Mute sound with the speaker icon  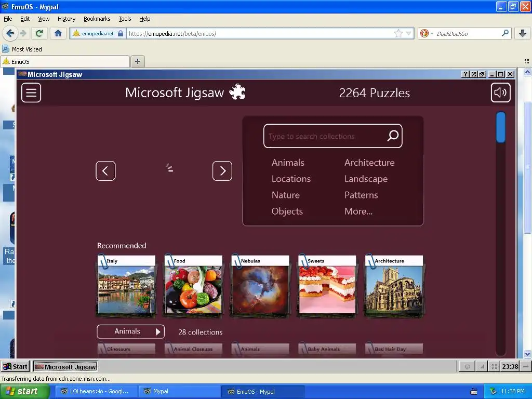[500, 92]
